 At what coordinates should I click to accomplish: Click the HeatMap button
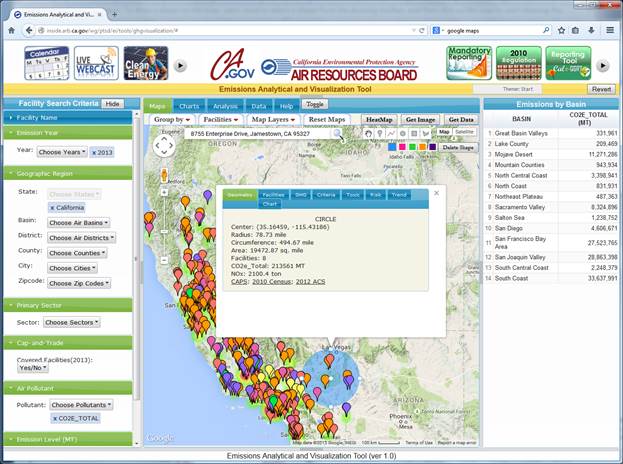[x=379, y=119]
